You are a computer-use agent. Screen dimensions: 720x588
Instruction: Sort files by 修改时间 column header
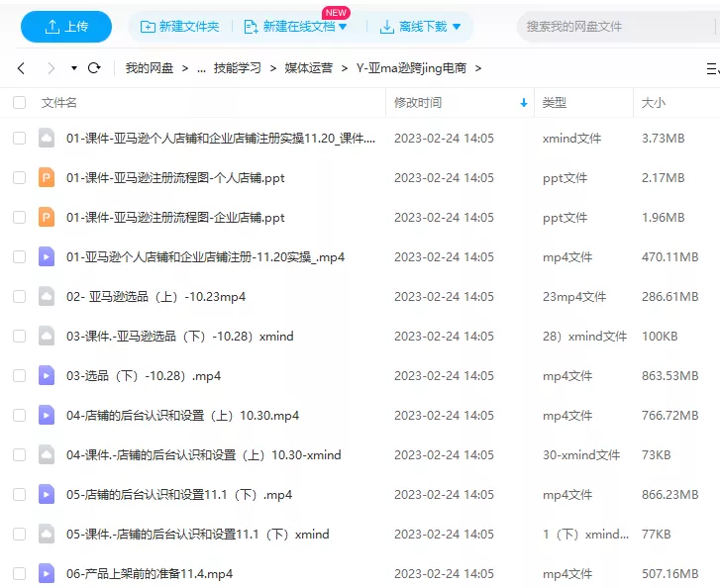coord(419,103)
